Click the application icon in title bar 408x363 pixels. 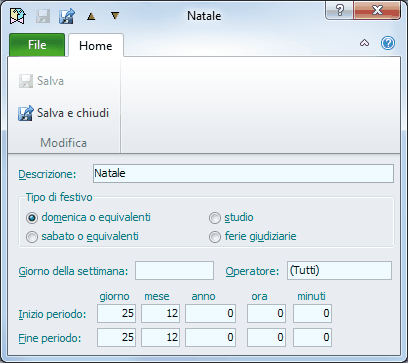17,16
